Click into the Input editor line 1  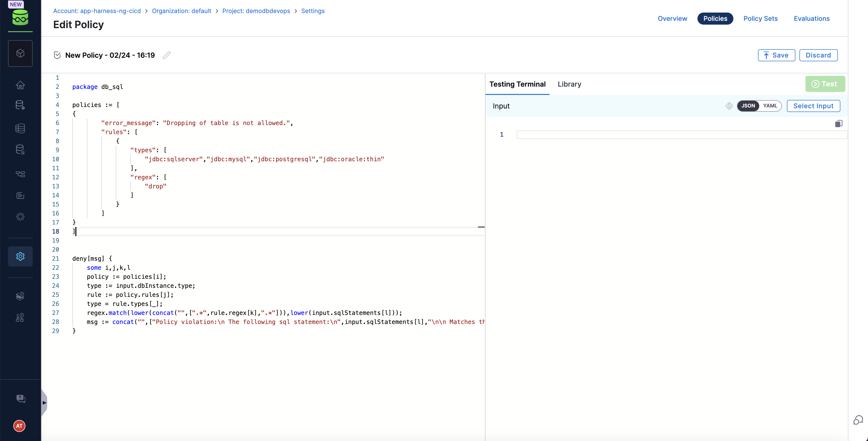click(681, 135)
